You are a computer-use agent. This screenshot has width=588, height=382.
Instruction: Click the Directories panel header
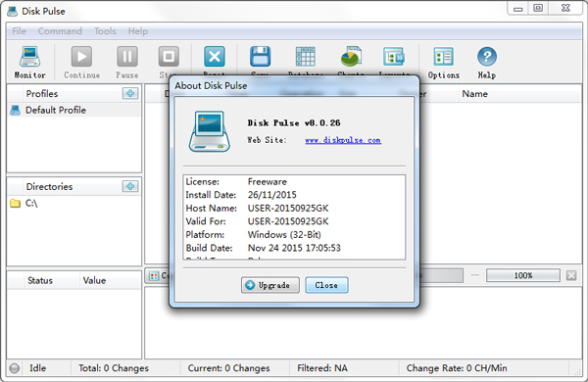tap(49, 187)
